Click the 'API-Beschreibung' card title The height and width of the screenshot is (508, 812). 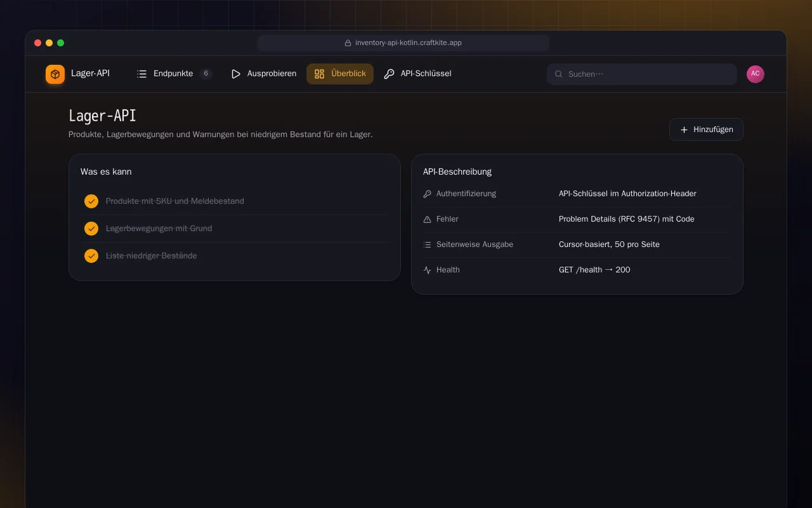click(x=457, y=172)
